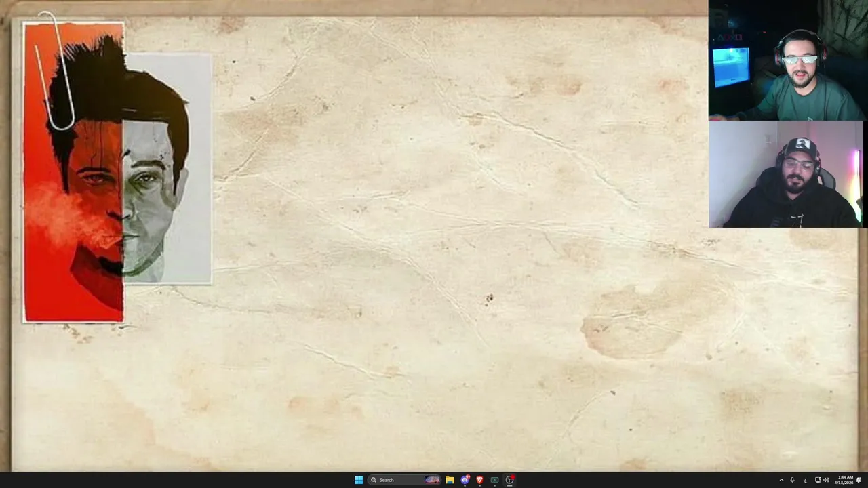
Task: Open Discord from the taskbar
Action: [465, 480]
